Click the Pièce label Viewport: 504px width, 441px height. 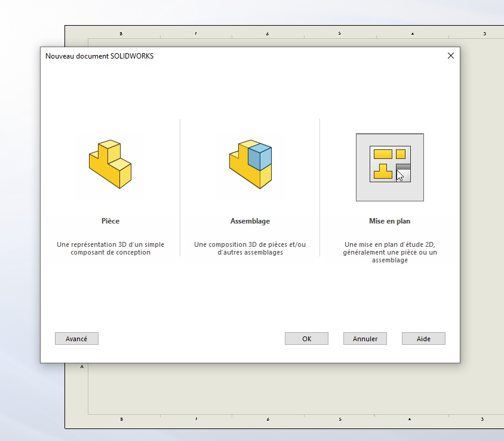point(110,221)
